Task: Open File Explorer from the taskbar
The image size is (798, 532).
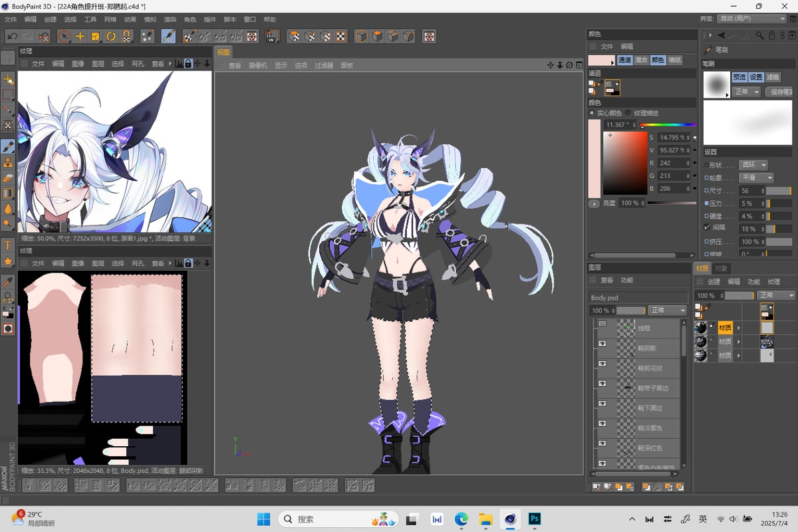Action: pos(485,519)
